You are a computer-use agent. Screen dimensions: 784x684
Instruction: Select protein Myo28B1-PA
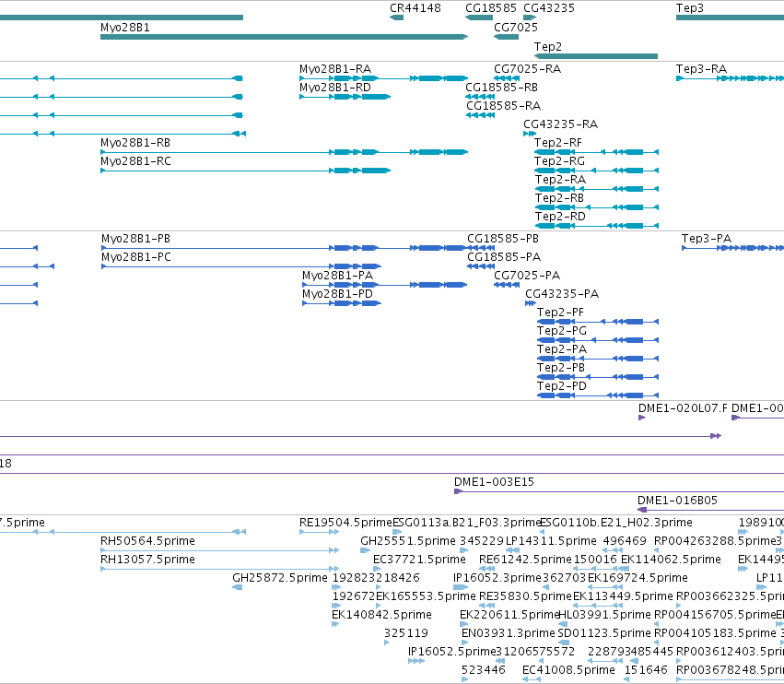(x=384, y=285)
